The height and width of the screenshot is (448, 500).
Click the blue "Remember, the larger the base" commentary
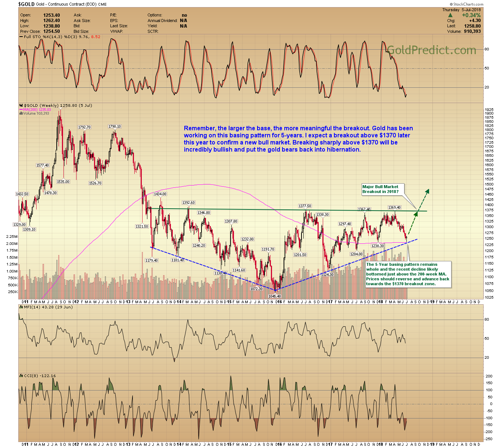point(299,139)
